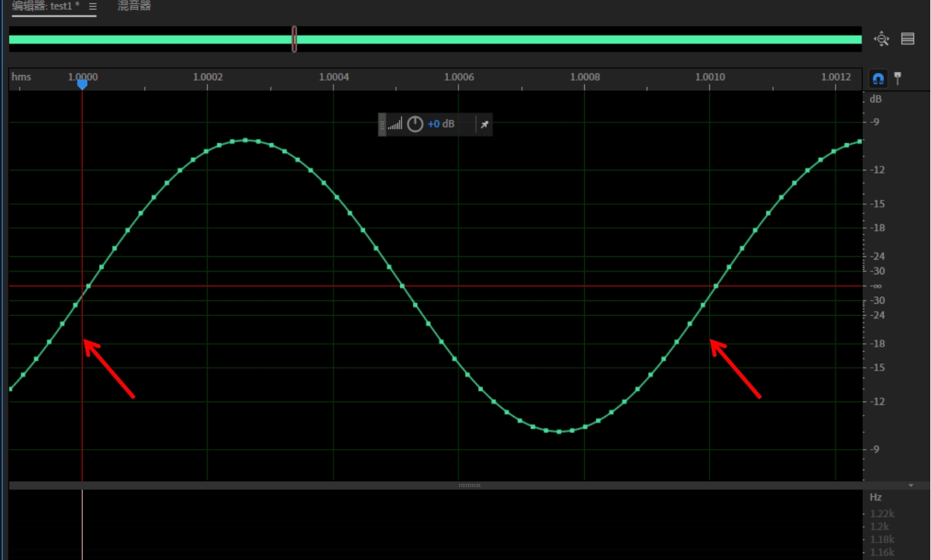Viewport: 931px width, 560px height.
Task: Click the HUD drag grip handle
Action: (x=383, y=124)
